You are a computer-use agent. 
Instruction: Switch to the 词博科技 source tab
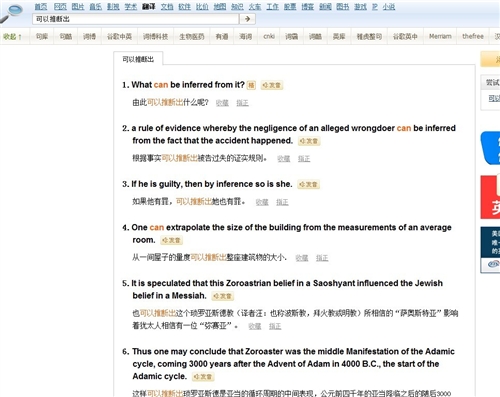coord(155,37)
